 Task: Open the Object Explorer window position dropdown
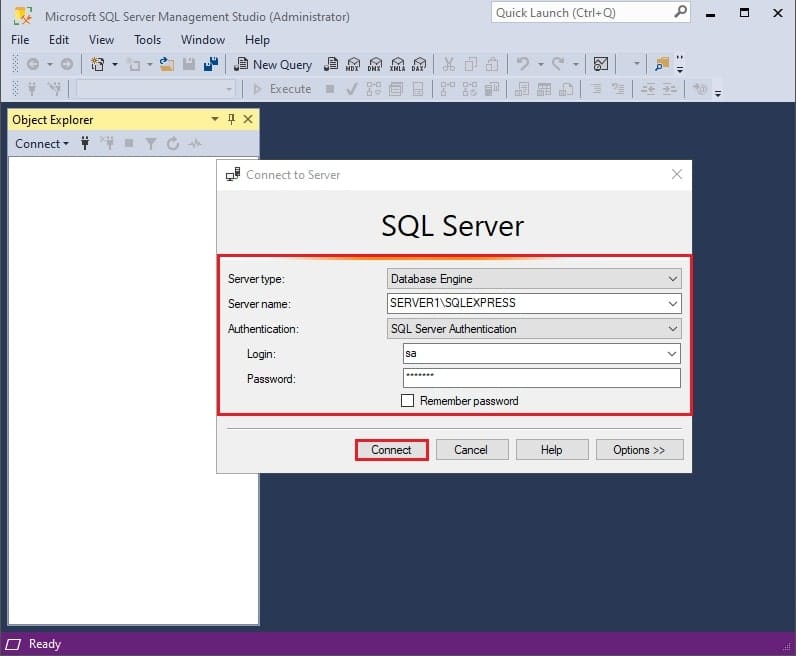pyautogui.click(x=215, y=119)
